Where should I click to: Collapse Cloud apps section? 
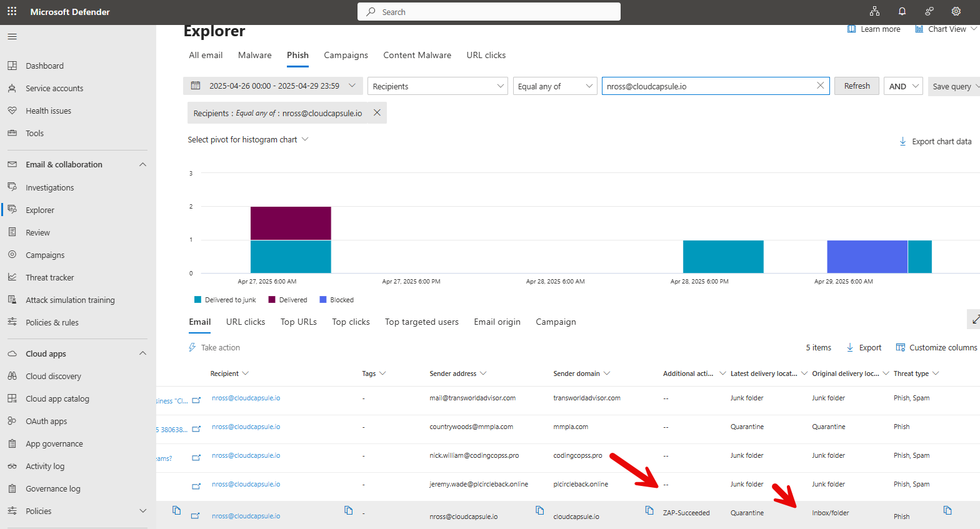tap(142, 353)
